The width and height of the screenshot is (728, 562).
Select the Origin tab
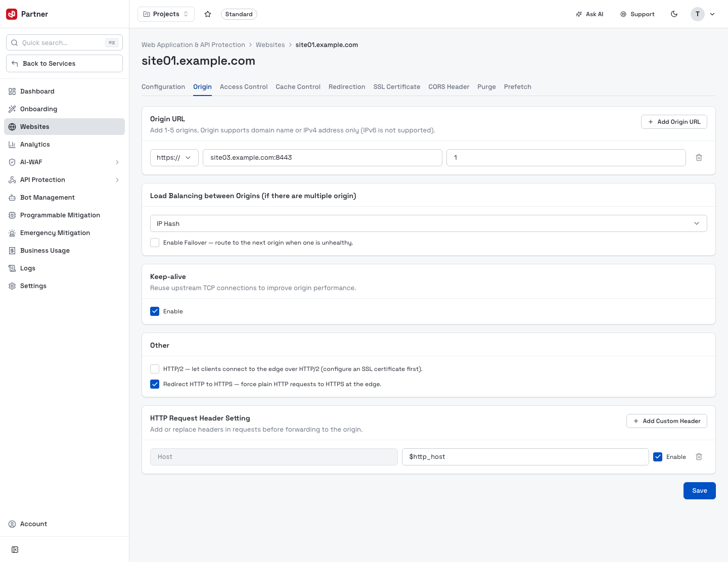202,87
